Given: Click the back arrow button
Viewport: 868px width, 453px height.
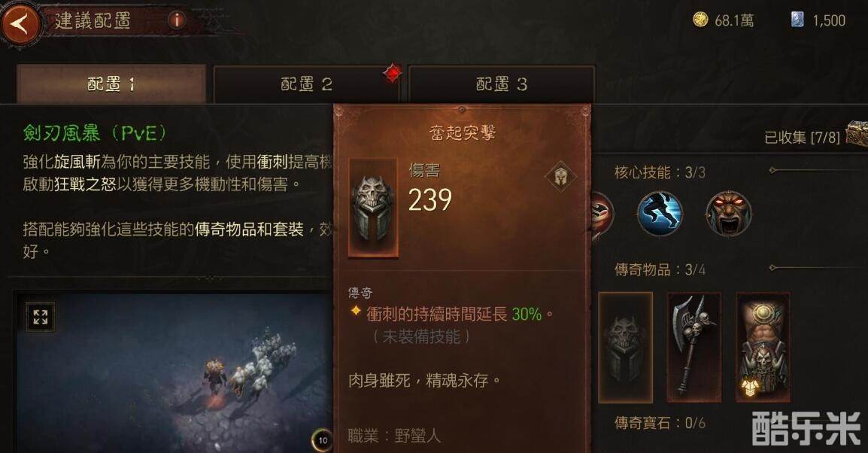Looking at the screenshot, I should coord(20,24).
